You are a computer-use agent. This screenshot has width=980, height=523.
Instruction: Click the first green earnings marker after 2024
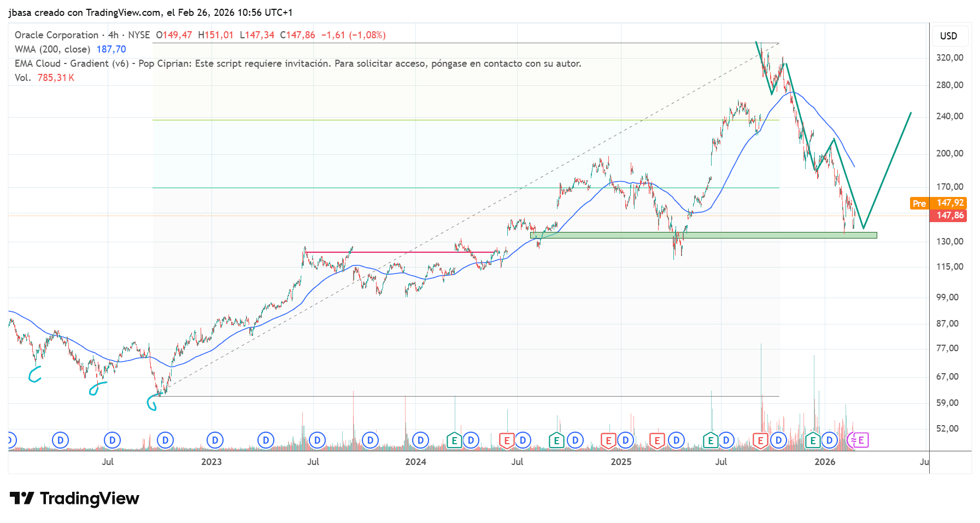click(x=454, y=440)
